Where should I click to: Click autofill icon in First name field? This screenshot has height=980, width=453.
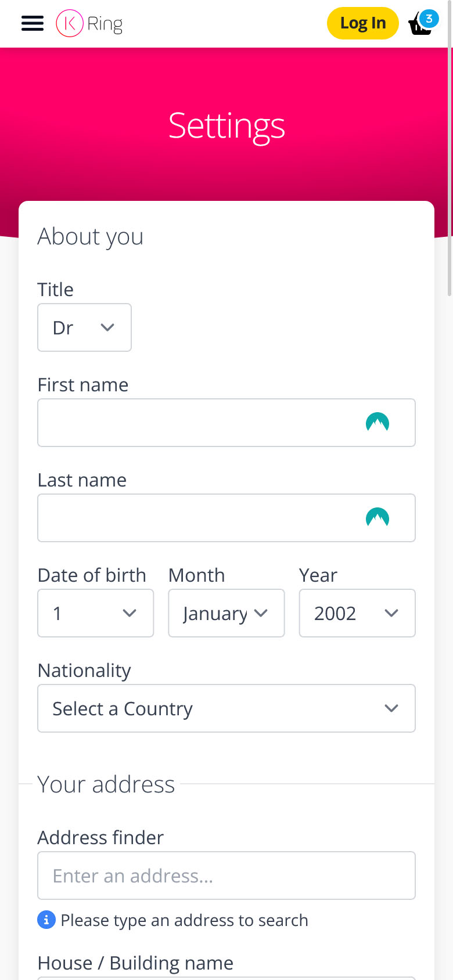(378, 423)
